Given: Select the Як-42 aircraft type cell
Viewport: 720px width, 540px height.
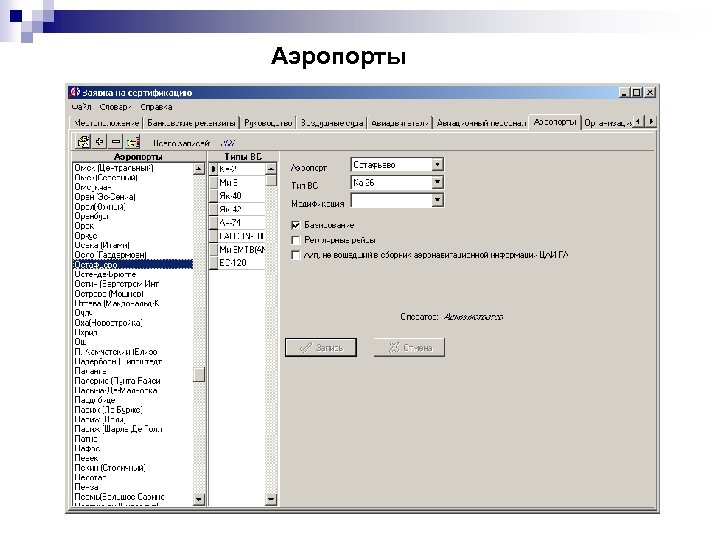Looking at the screenshot, I should (242, 209).
